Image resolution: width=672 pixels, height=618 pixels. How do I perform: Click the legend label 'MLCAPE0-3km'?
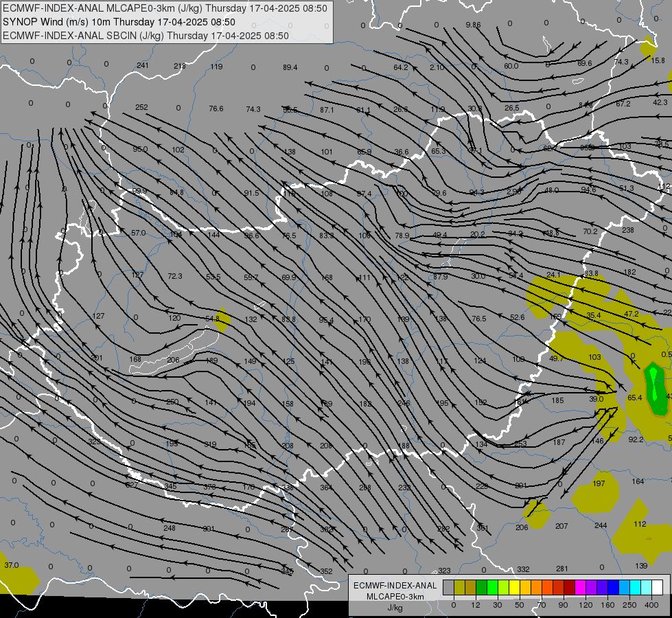(x=395, y=597)
